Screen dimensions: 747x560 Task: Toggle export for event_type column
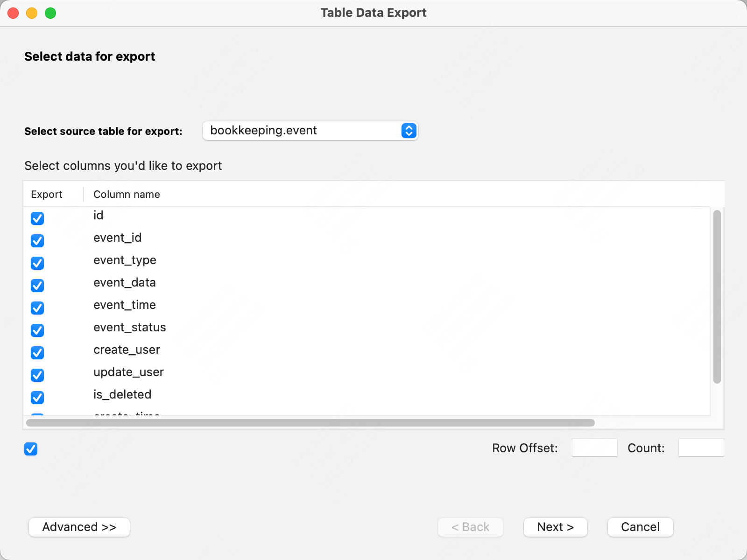[x=37, y=263]
